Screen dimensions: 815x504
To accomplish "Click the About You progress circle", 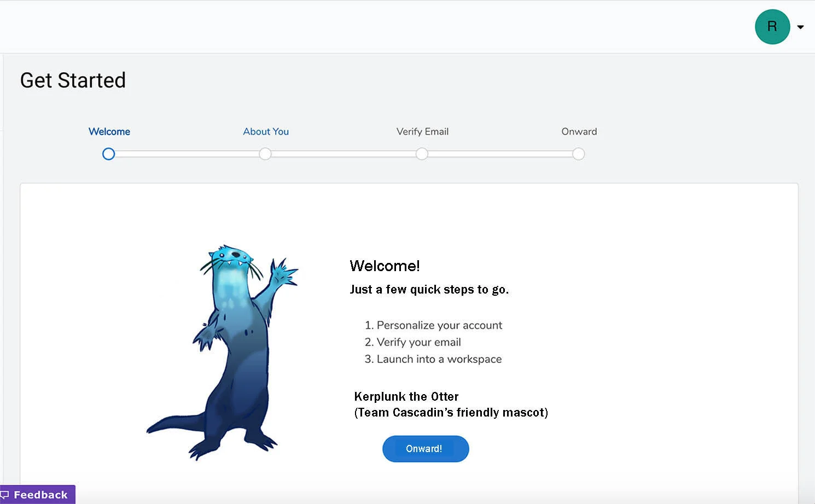I will [x=265, y=154].
